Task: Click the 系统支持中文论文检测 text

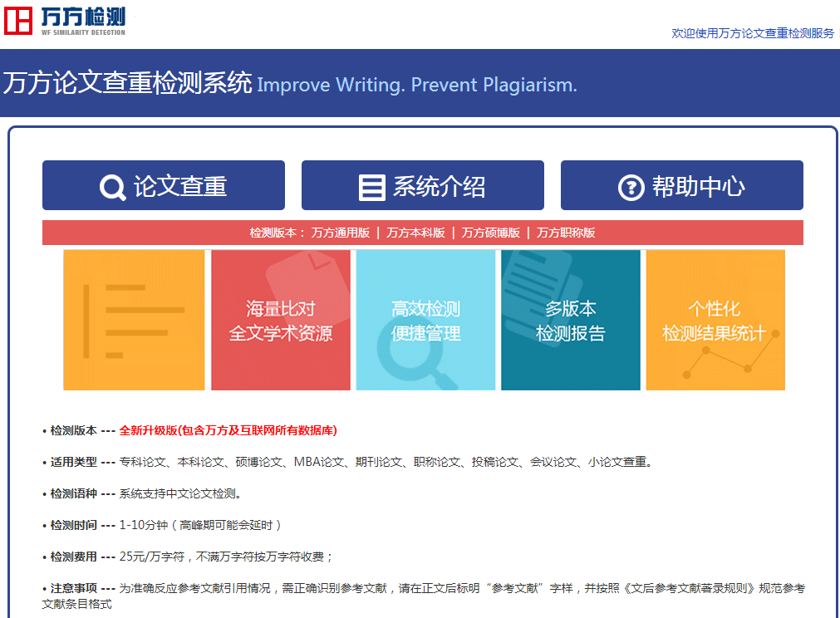Action: point(180,493)
